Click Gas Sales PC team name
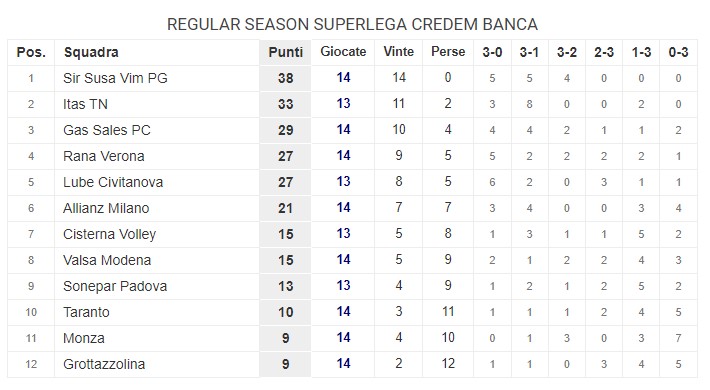Image resolution: width=710 pixels, height=390 pixels. 106,130
